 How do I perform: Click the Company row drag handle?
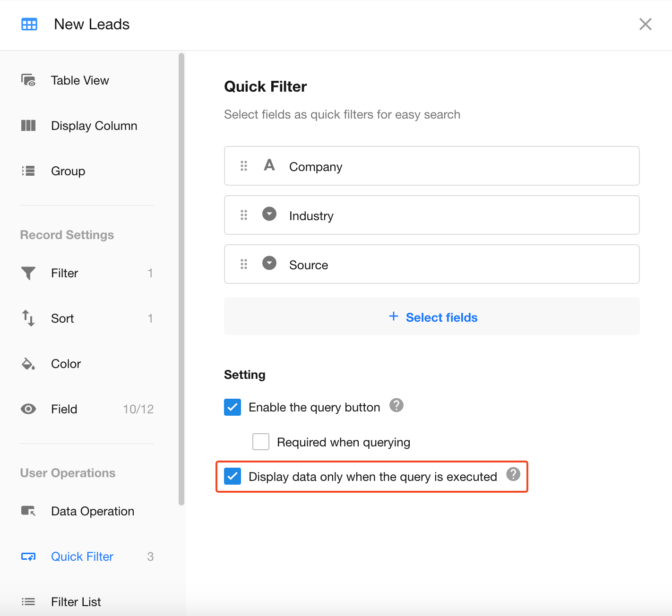(244, 166)
